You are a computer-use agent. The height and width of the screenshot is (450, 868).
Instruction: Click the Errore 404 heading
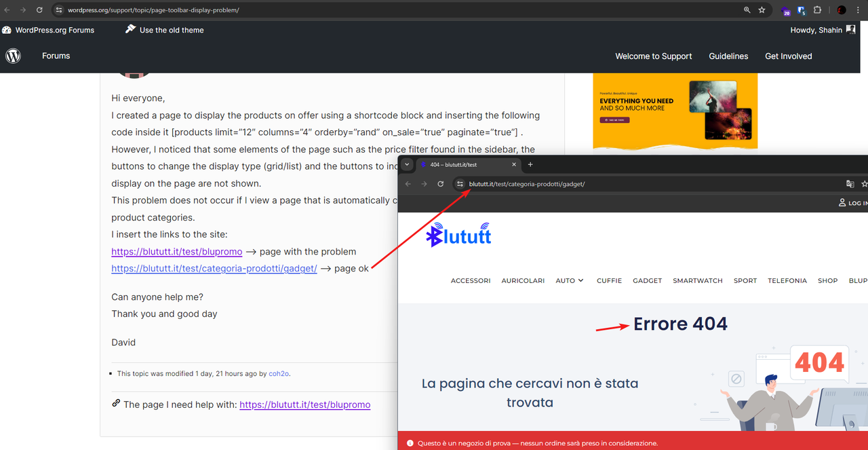(x=680, y=324)
